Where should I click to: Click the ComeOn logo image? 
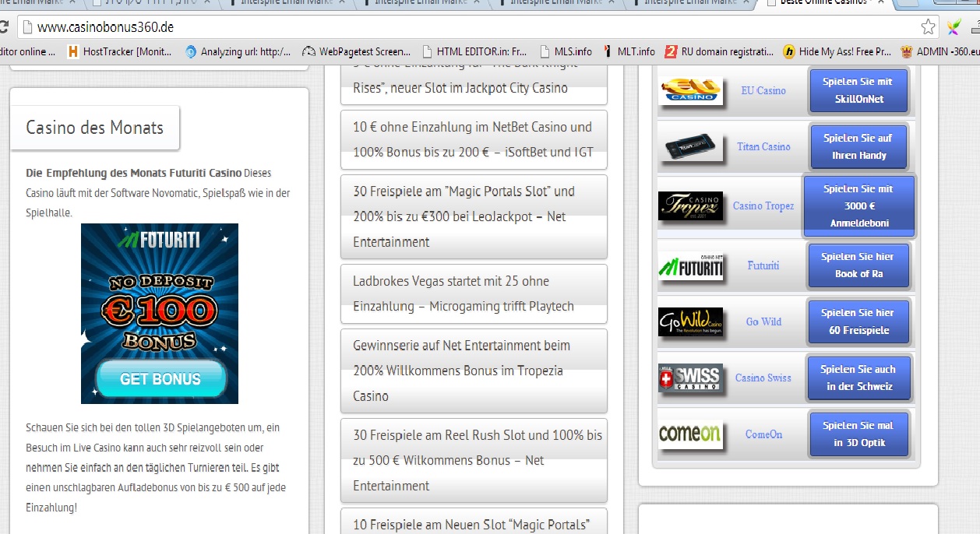point(689,434)
